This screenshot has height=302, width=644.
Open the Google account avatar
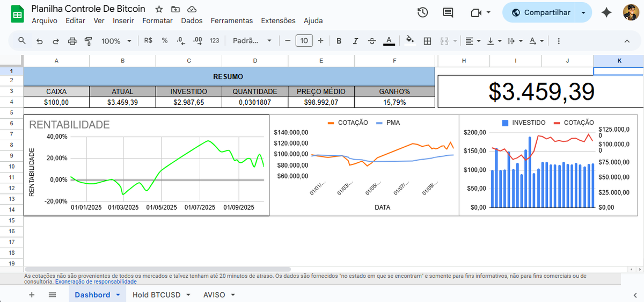pos(631,12)
